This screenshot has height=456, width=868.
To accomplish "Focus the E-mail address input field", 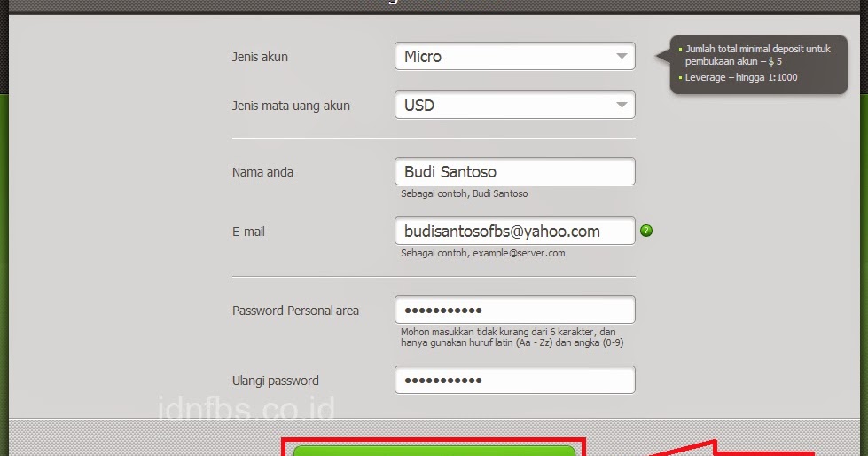I will coord(515,231).
